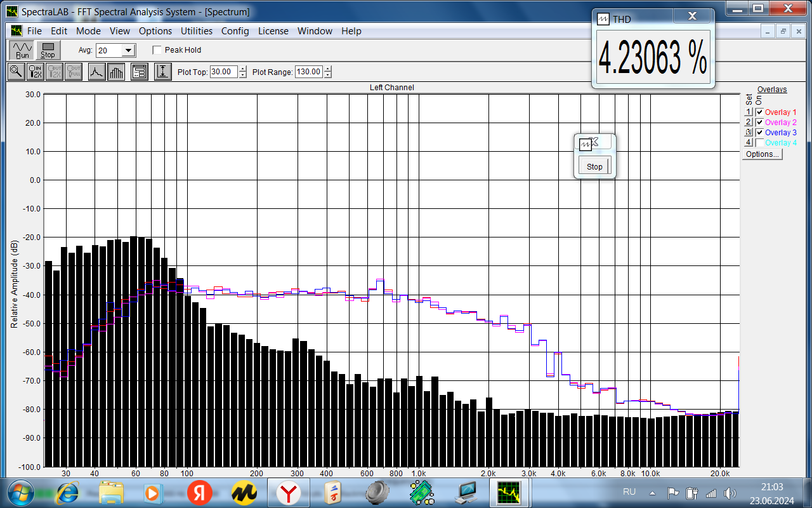Screen dimensions: 812x508
Task: Click the Plot Range value field
Action: point(309,72)
